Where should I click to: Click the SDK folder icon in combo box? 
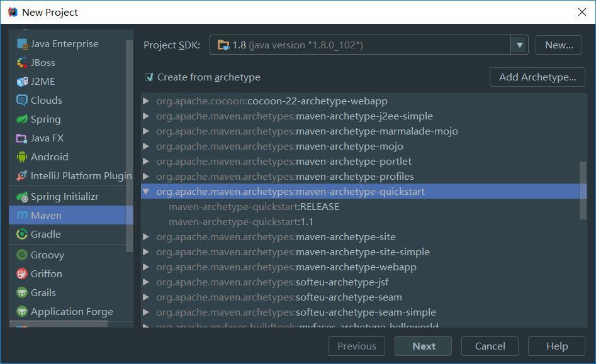(223, 45)
